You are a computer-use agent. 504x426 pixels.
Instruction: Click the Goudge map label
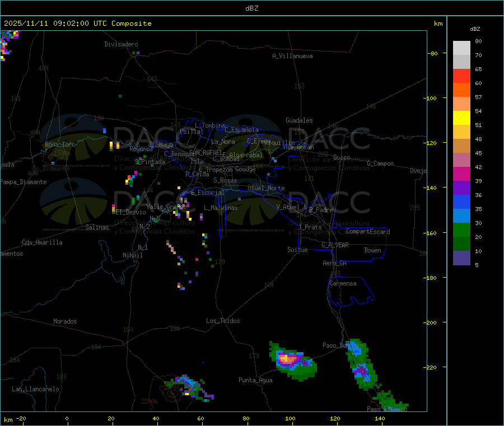point(246,169)
